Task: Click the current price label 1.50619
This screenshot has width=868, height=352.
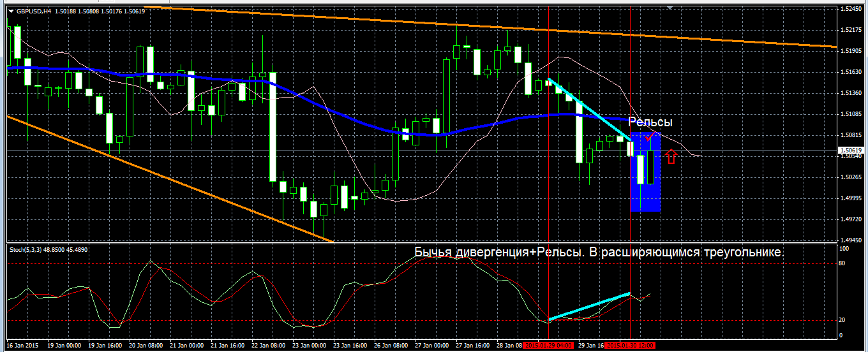Action: tap(852, 150)
